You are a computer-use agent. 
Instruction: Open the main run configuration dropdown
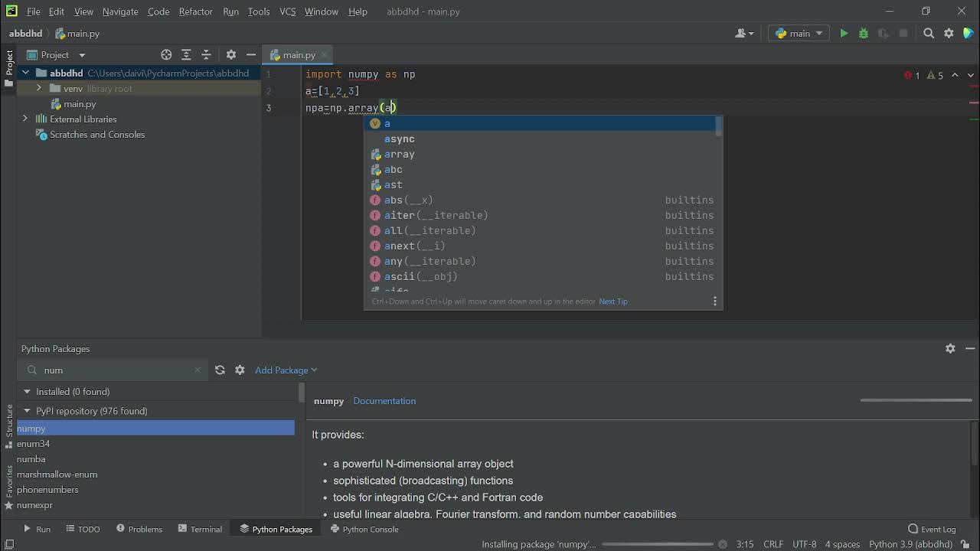point(799,34)
